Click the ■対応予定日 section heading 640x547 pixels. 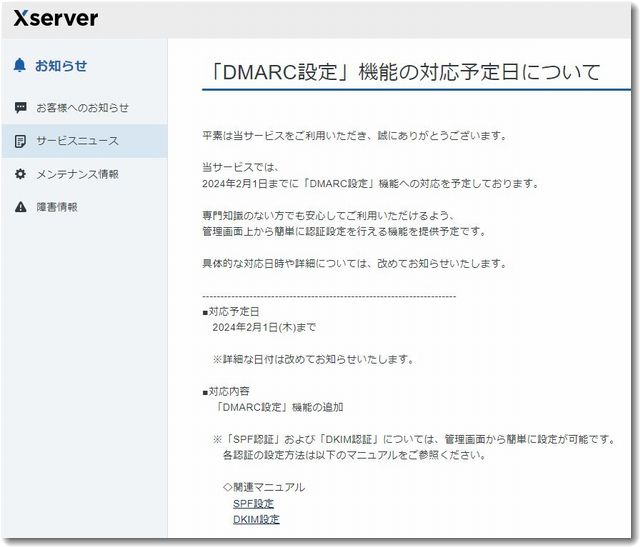click(x=231, y=311)
